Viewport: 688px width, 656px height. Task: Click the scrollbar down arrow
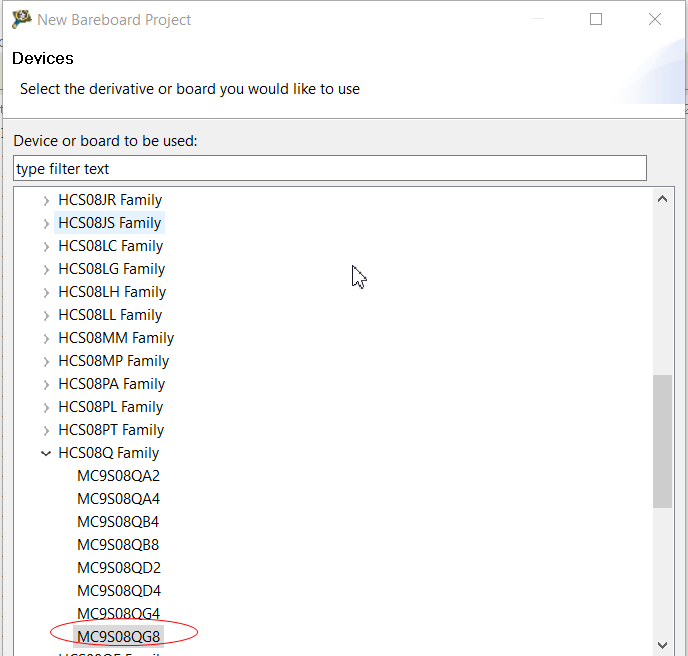(x=662, y=645)
